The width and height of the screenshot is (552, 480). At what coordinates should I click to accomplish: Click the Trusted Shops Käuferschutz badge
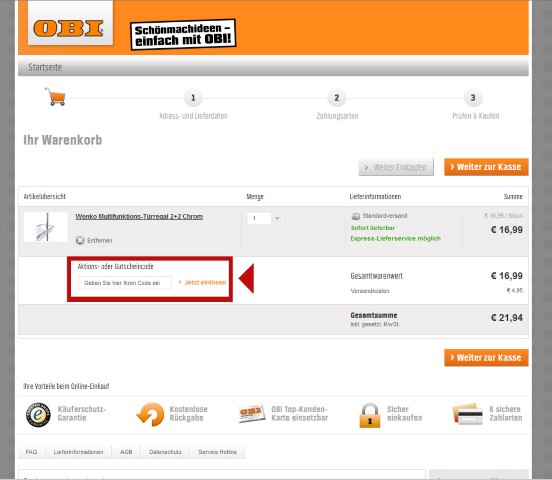(x=38, y=414)
